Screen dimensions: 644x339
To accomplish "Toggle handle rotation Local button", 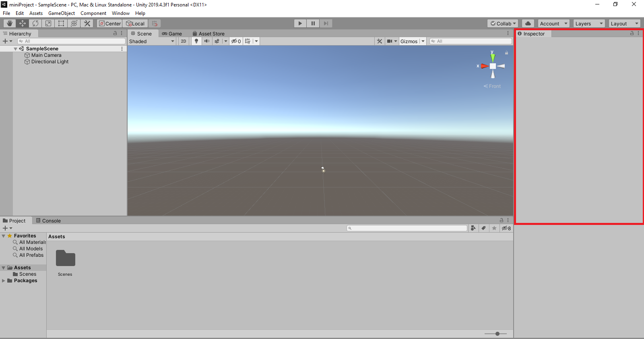I will click(x=135, y=23).
